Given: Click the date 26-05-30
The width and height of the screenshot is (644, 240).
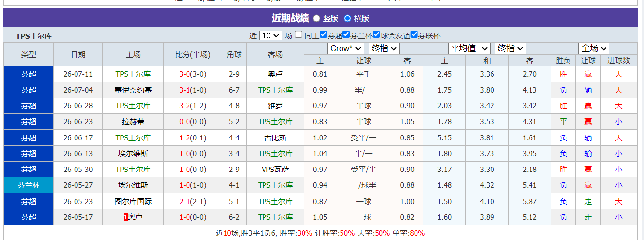Looking at the screenshot, I should coord(78,170).
